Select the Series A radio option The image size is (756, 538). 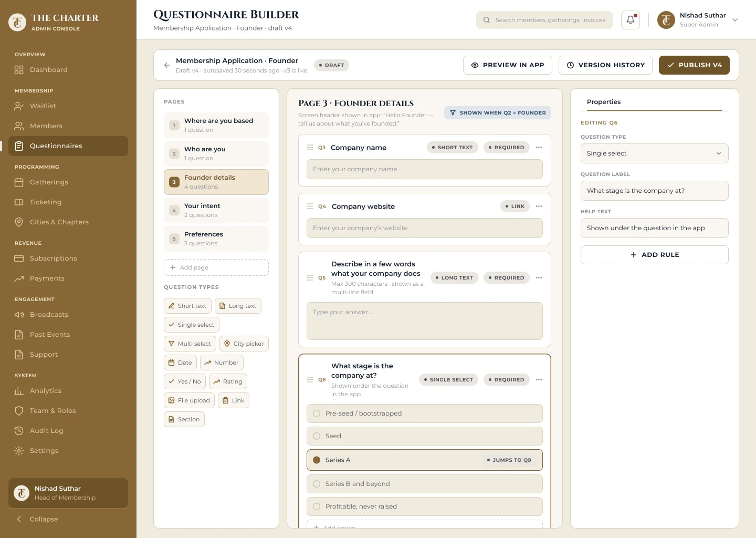click(317, 460)
